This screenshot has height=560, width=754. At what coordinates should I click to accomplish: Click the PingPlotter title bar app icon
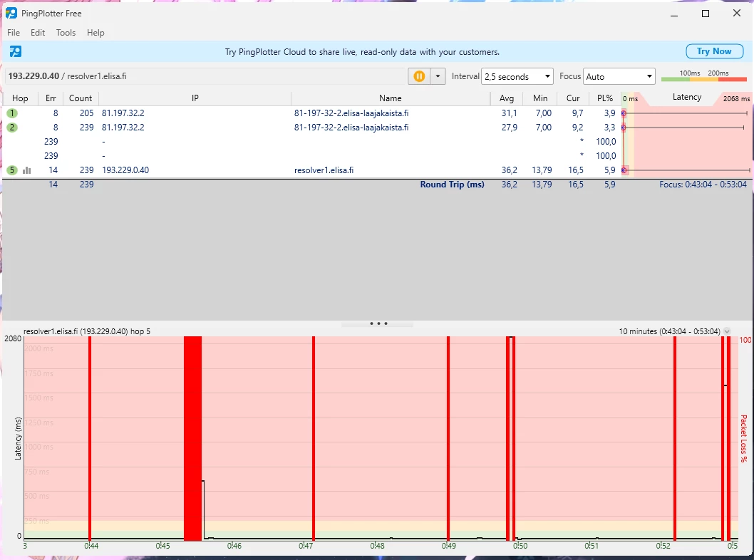(x=11, y=13)
